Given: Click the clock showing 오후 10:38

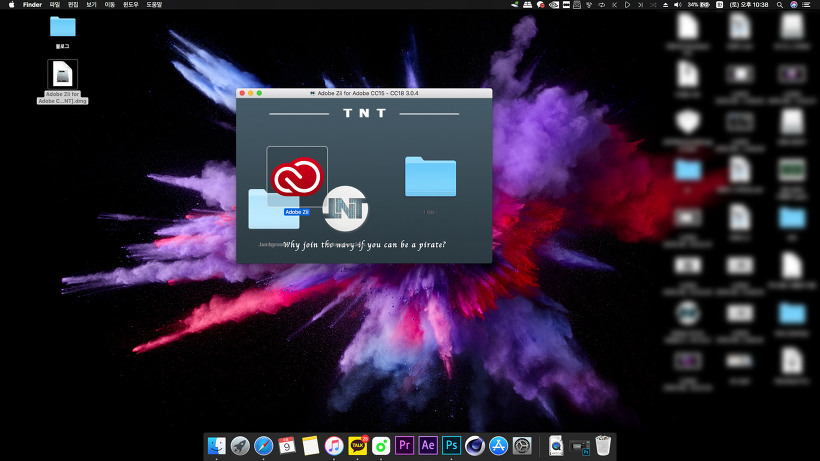Looking at the screenshot, I should coord(749,5).
